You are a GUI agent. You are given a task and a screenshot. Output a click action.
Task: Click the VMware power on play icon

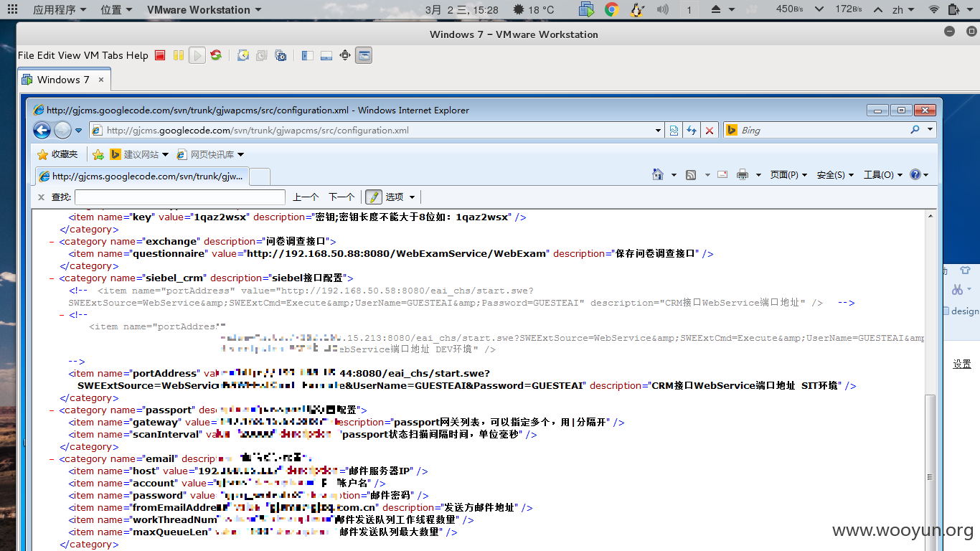(x=197, y=55)
